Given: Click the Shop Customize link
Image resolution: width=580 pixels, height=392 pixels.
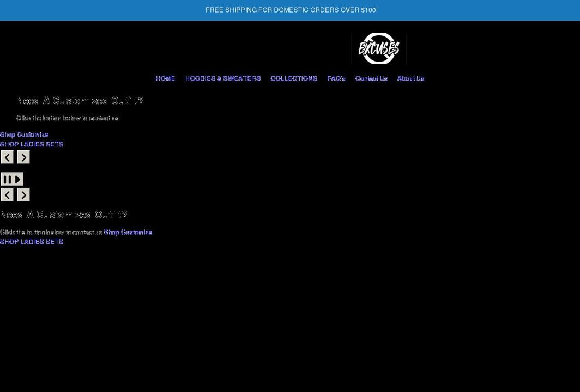Looking at the screenshot, I should point(24,134).
